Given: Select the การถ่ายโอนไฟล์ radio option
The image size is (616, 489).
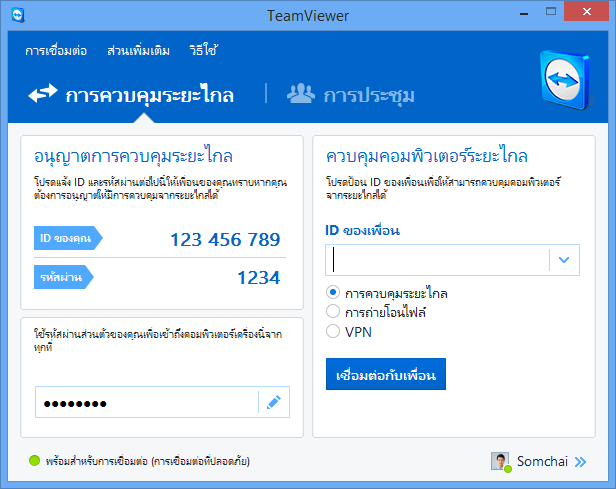Looking at the screenshot, I should coord(333,311).
